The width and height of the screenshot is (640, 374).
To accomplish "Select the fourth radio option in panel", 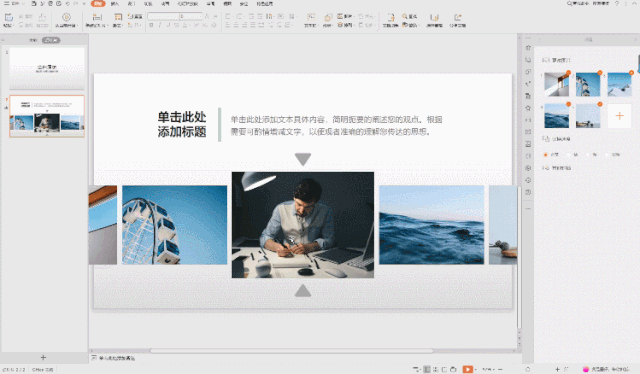I will pyautogui.click(x=607, y=155).
